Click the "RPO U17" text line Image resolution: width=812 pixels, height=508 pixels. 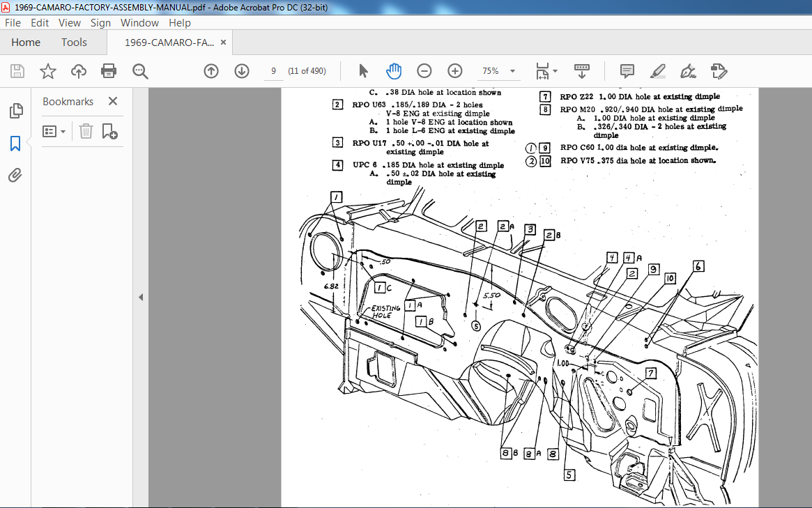[x=420, y=144]
